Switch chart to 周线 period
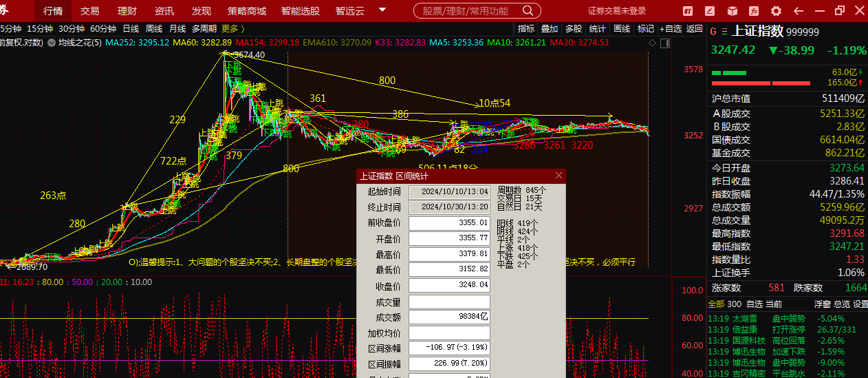This screenshot has height=378, width=868. click(x=154, y=28)
